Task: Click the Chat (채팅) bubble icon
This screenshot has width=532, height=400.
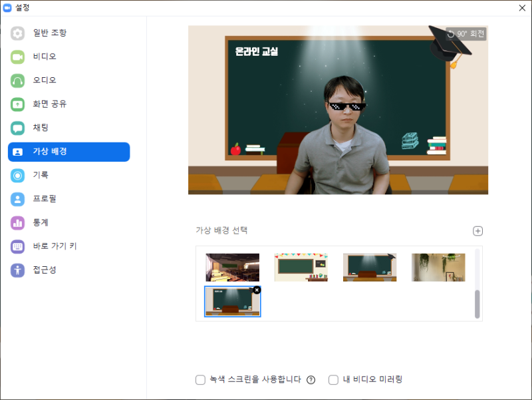Action: coord(17,128)
